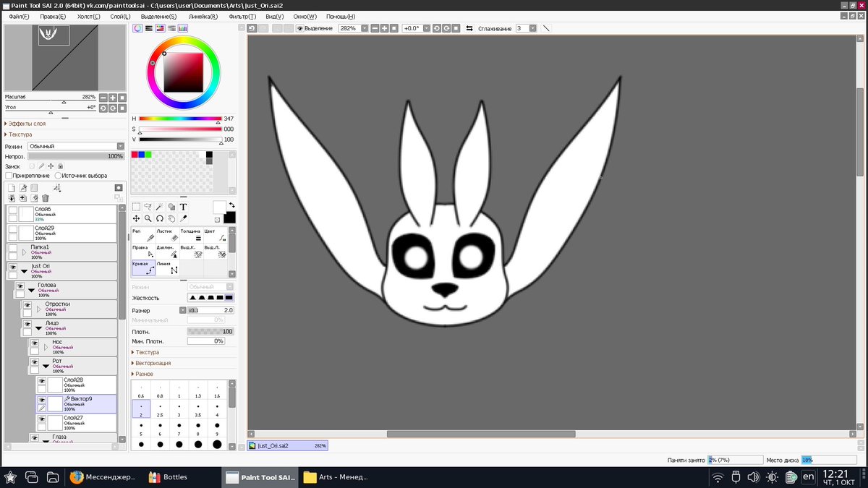Pick brush size 0.6 preset
The width and height of the screenshot is (868, 488).
[x=141, y=391]
